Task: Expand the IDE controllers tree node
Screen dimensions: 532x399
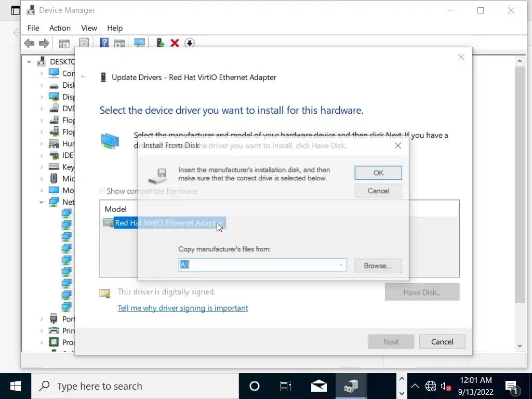Action: pos(42,155)
